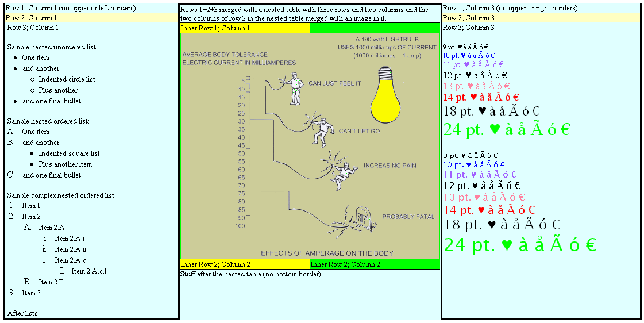Click the tombstone beside 'PROBABLY FATAL'

point(361,220)
